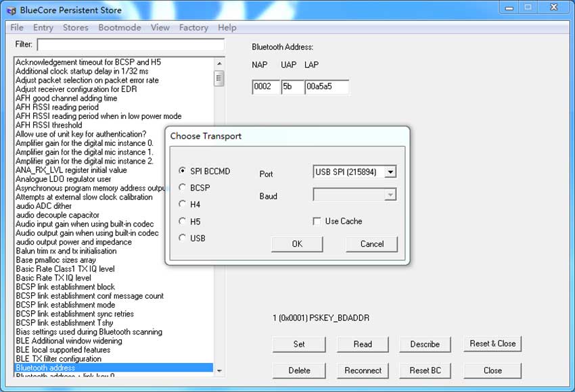Click into the Filter text field
Viewport: 575px width, 392px height.
pos(131,45)
